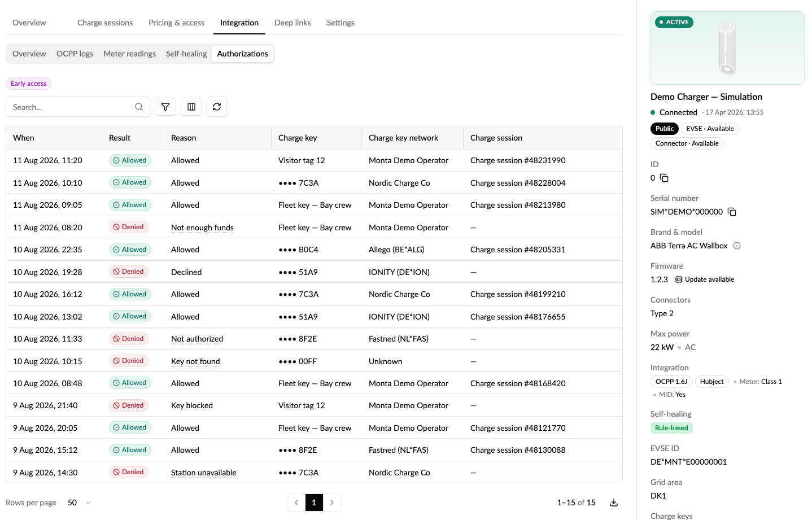Copy the charger ID value
Viewport: 812px width, 520px height.
coord(664,178)
